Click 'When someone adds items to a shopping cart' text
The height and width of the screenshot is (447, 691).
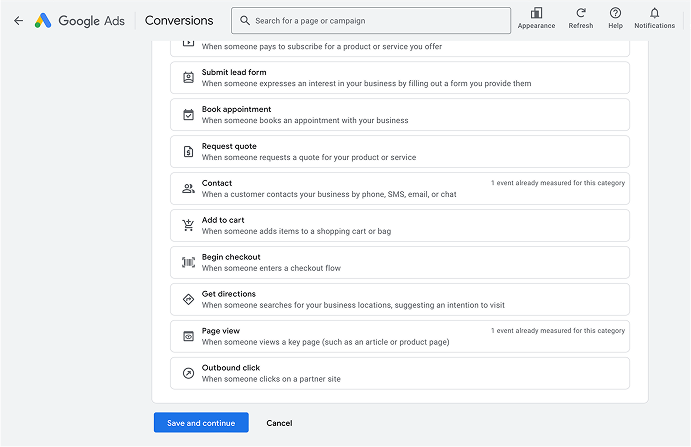coord(296,231)
